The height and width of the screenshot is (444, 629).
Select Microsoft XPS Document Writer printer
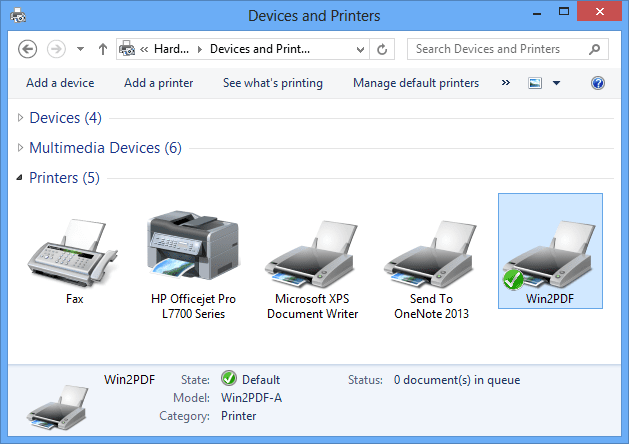click(312, 254)
